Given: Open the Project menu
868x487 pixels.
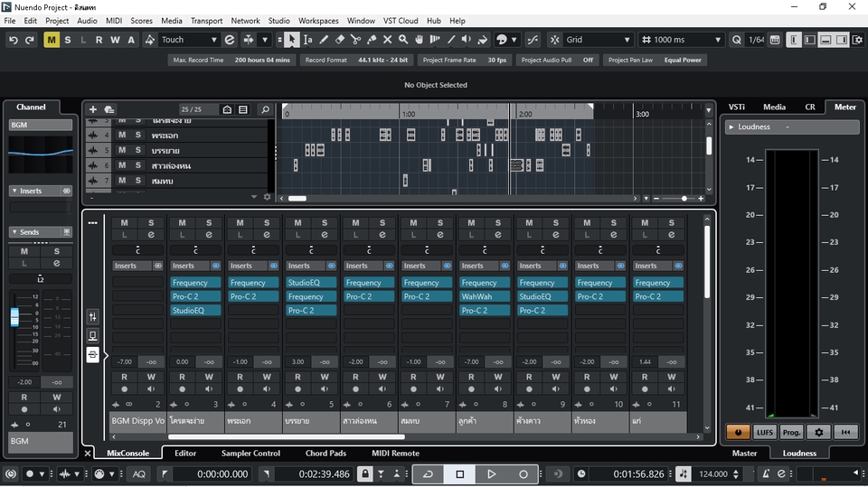Looking at the screenshot, I should (57, 21).
